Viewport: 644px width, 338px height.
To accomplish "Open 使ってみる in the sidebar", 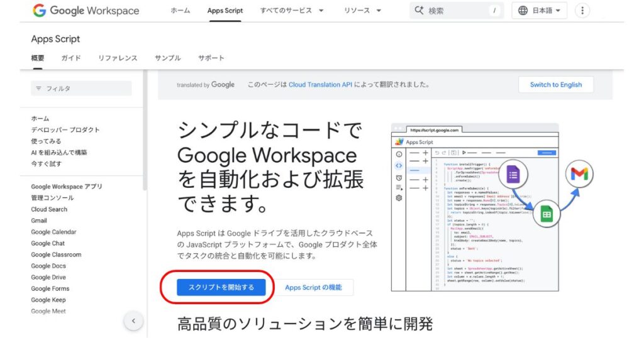I will [46, 141].
